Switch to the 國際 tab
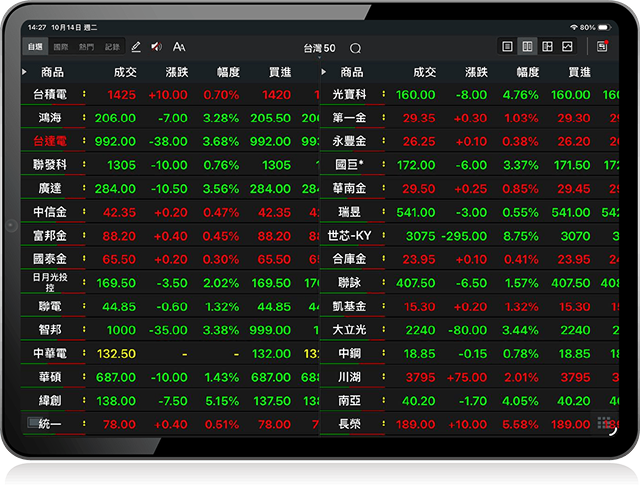 click(61, 47)
